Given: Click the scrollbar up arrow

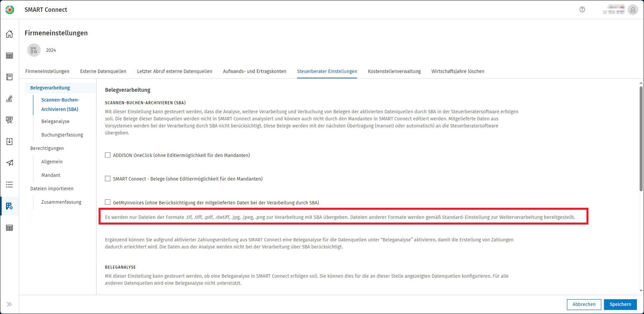Looking at the screenshot, I should tap(641, 83).
